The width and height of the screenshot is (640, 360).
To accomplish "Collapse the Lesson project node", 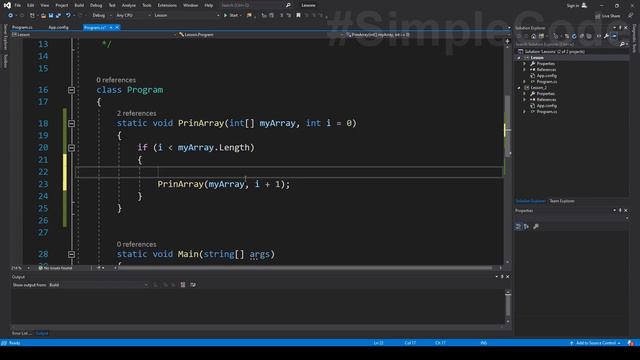I will 519,58.
